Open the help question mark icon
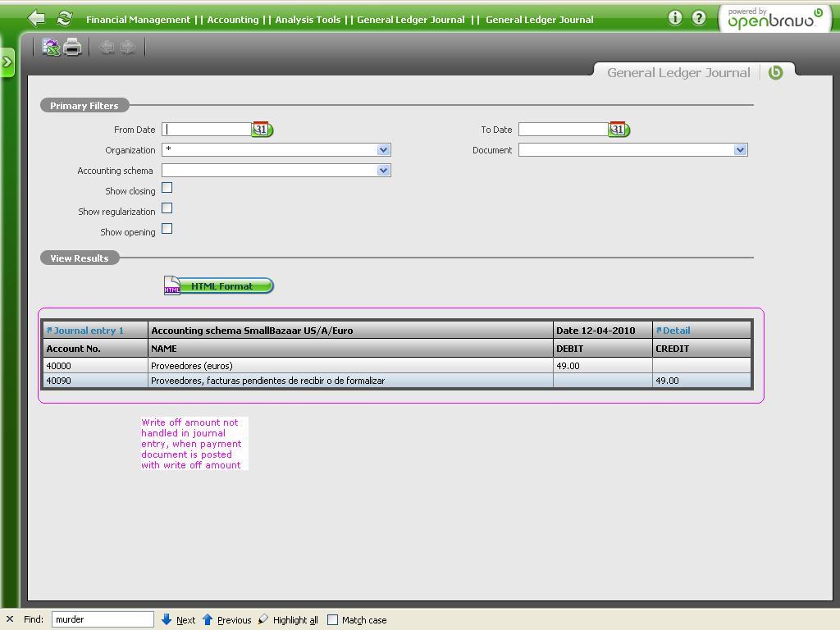The width and height of the screenshot is (840, 630). [698, 18]
